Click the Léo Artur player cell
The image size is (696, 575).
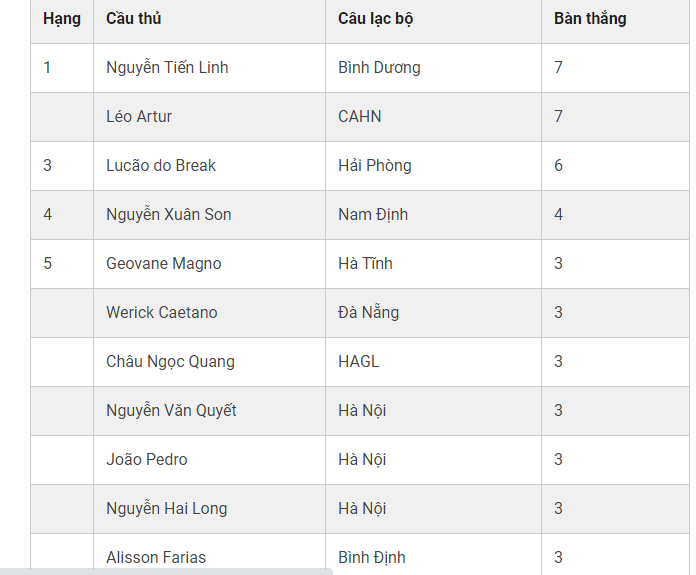139,117
